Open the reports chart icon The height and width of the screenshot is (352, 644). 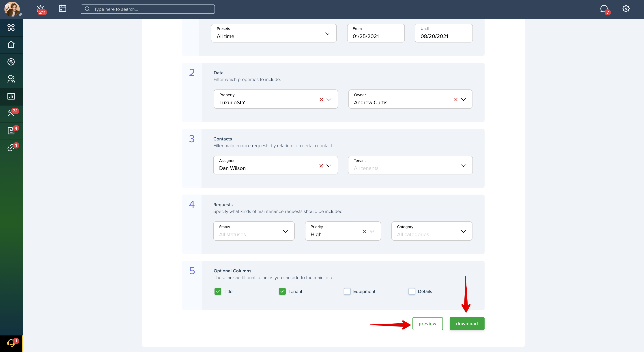coord(11,96)
